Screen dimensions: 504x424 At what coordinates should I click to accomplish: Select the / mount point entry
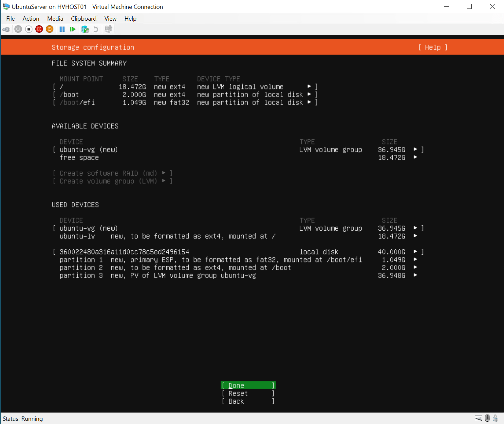(185, 87)
